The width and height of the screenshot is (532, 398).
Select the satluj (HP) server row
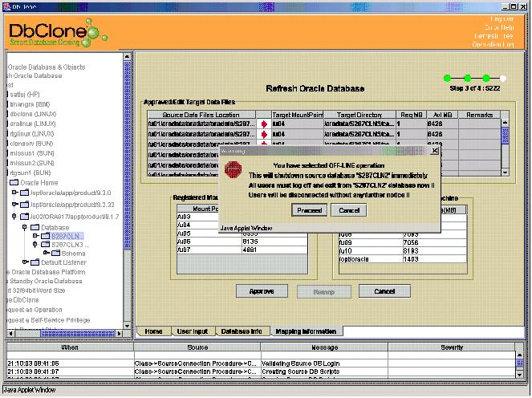coord(24,95)
